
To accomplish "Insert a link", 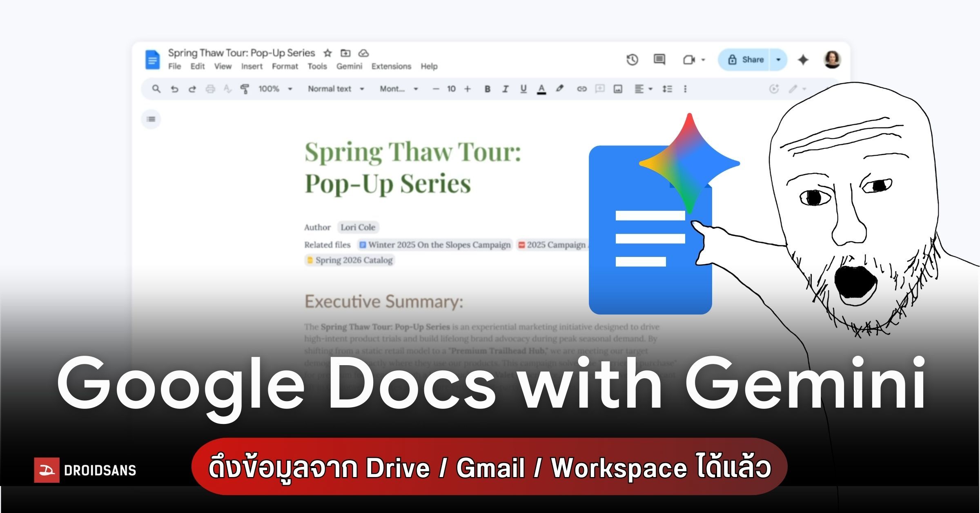I will [582, 89].
